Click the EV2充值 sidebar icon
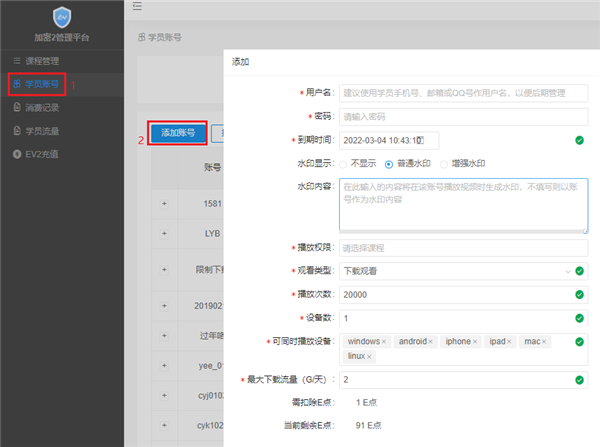 16,153
